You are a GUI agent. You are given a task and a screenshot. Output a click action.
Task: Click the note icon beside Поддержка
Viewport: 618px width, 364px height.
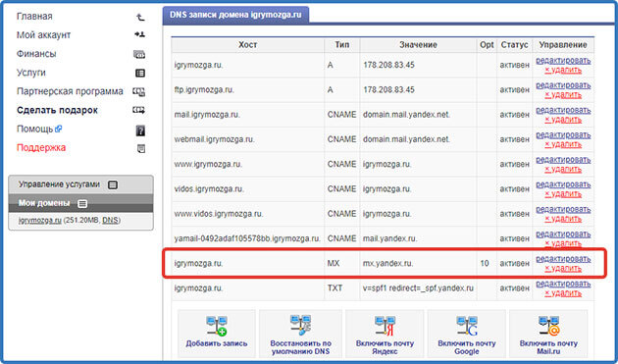pyautogui.click(x=140, y=148)
